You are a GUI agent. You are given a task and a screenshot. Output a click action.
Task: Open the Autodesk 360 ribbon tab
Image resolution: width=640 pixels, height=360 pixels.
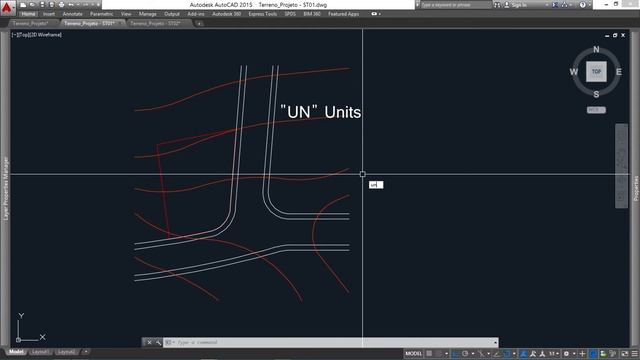[226, 14]
